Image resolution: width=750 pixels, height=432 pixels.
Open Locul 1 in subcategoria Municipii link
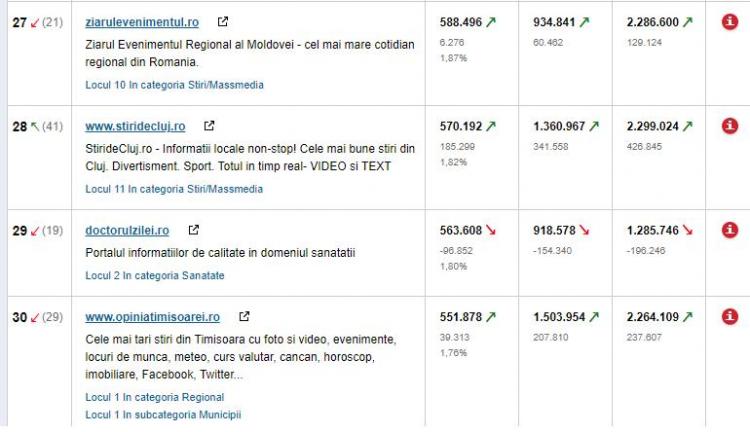(x=163, y=414)
